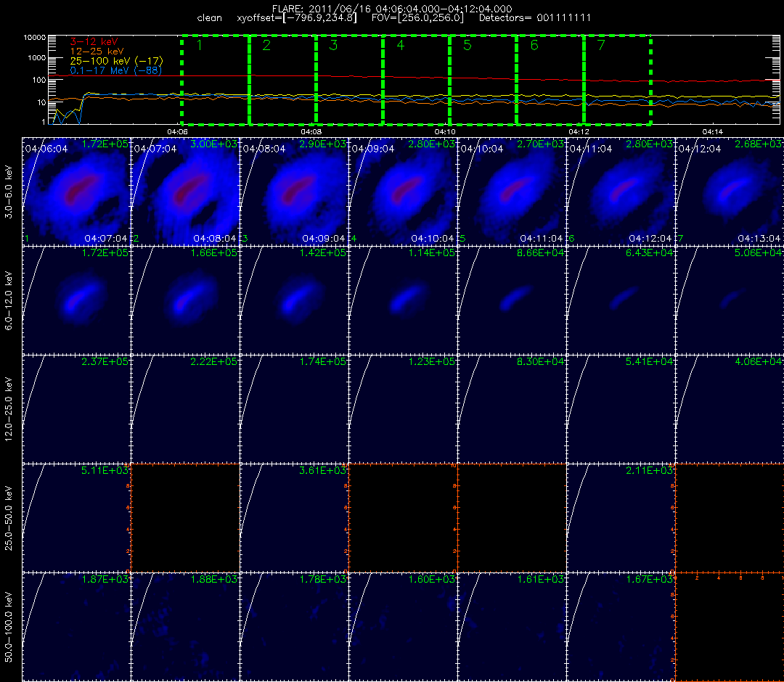Screen dimensions: 784x682
Task: Click interval number 6 in the light curve
Action: coord(534,46)
